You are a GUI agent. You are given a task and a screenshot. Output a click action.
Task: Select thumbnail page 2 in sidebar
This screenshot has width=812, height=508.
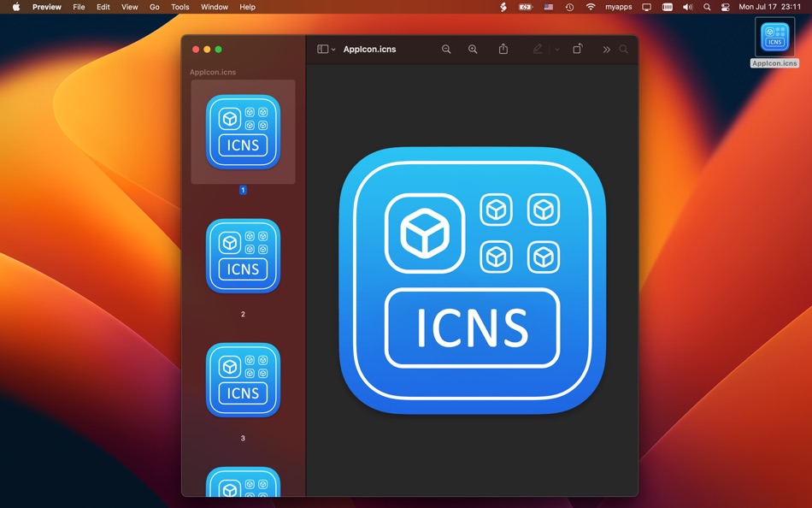[243, 256]
